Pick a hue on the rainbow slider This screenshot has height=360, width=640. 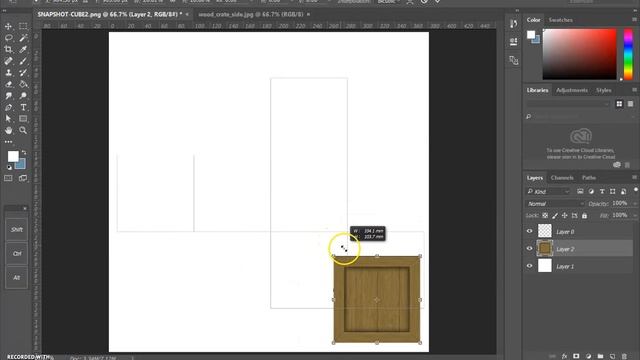(628, 54)
